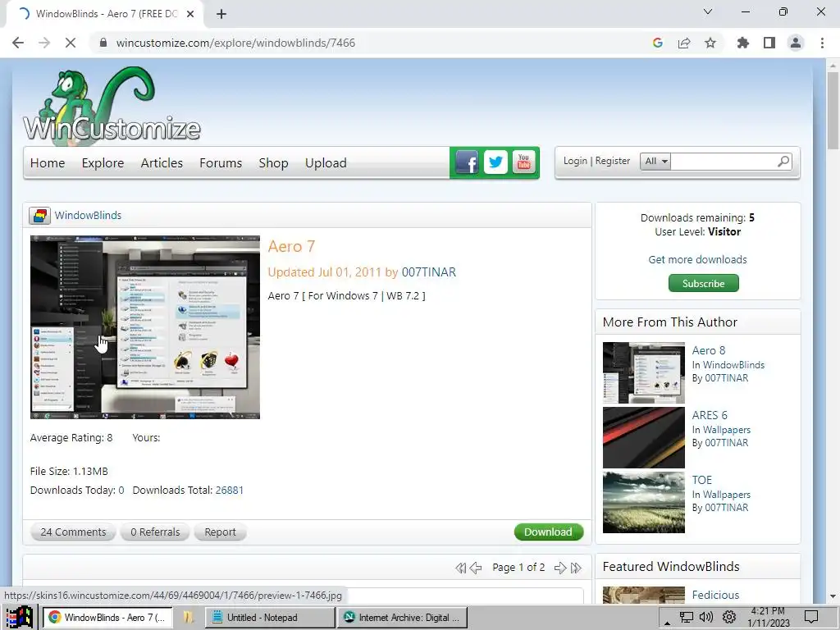This screenshot has height=630, width=840.
Task: Click the Login link
Action: click(x=575, y=161)
